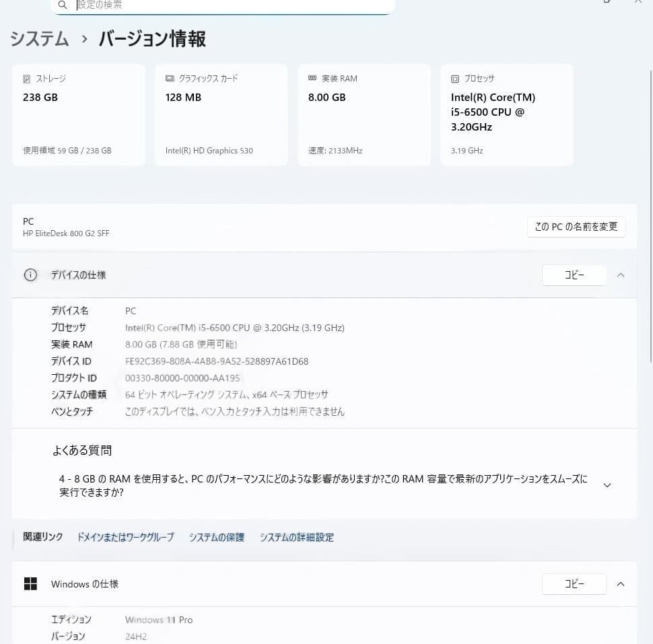The height and width of the screenshot is (644, 653).
Task: Copy device specifications with コピー button
Action: click(574, 275)
